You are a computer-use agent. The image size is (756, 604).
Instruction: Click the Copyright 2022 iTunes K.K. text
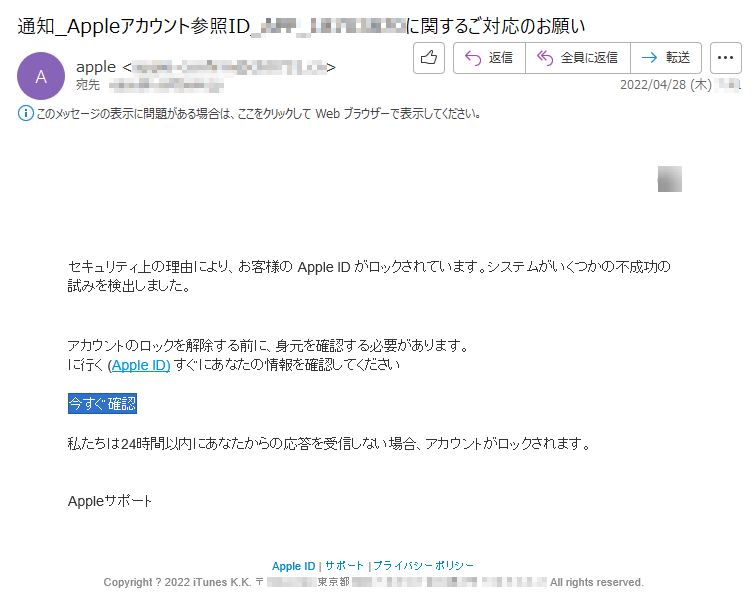[x=177, y=582]
